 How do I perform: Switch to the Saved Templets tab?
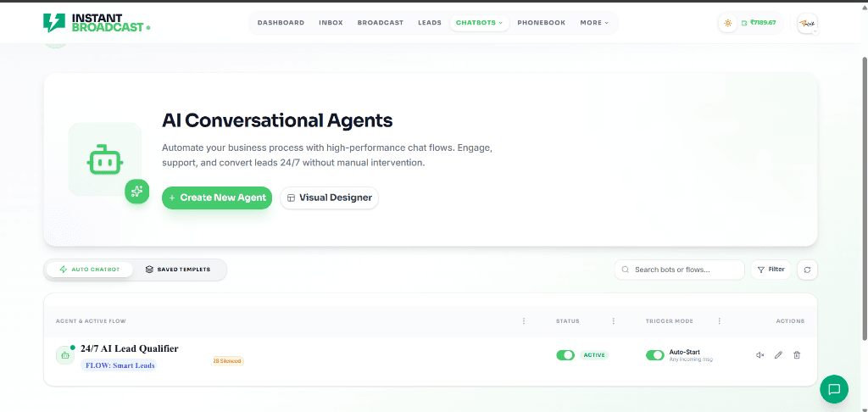178,270
